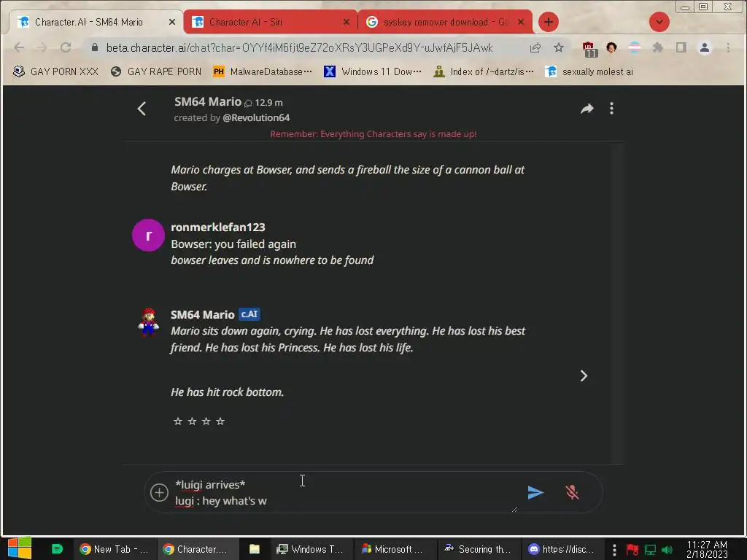The height and width of the screenshot is (560, 747).
Task: Open the face avatar extension icon
Action: pos(611,47)
